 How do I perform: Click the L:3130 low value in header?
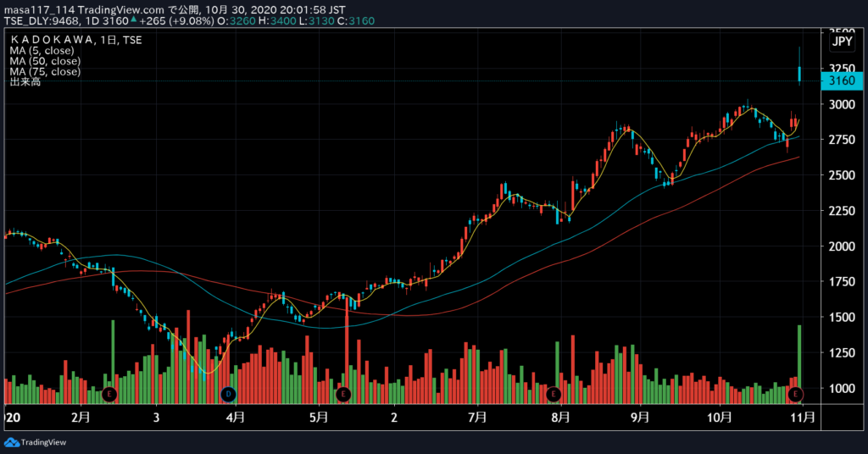[316, 21]
